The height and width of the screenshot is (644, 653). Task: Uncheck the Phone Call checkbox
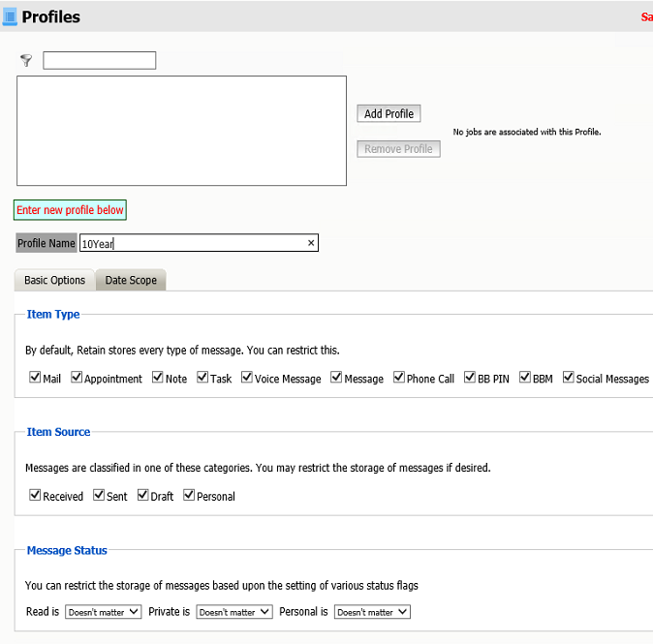click(x=399, y=378)
